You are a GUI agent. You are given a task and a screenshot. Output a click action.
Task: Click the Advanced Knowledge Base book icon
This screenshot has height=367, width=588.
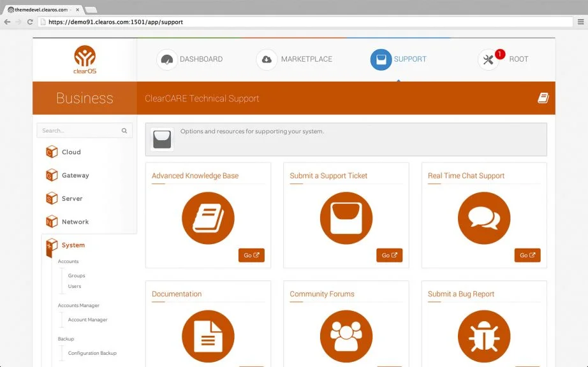(208, 219)
